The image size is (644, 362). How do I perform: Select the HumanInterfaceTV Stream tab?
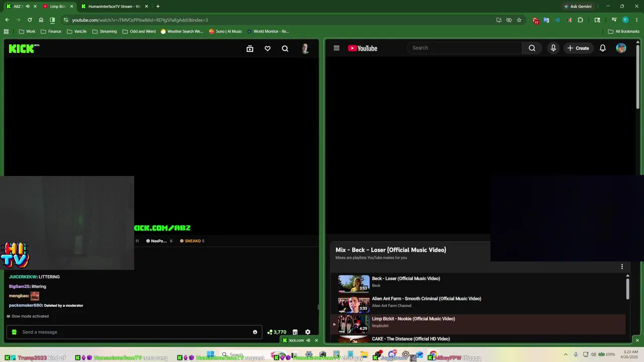coord(115,7)
